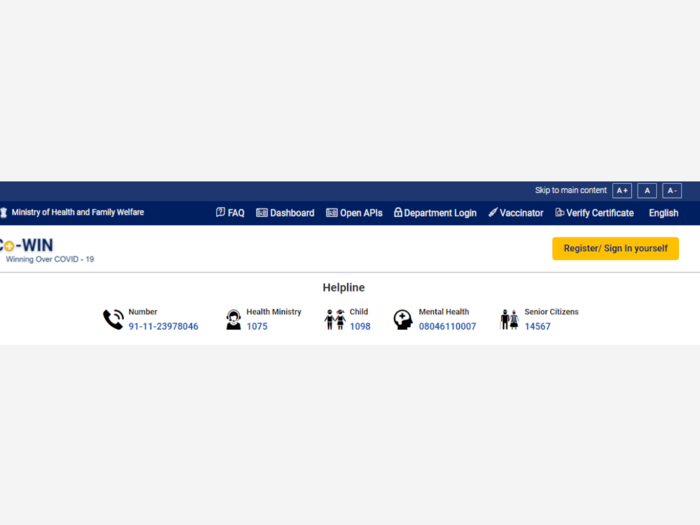Click Mental Health number 08046110007
Screen dimensions: 700x525
coord(447,326)
